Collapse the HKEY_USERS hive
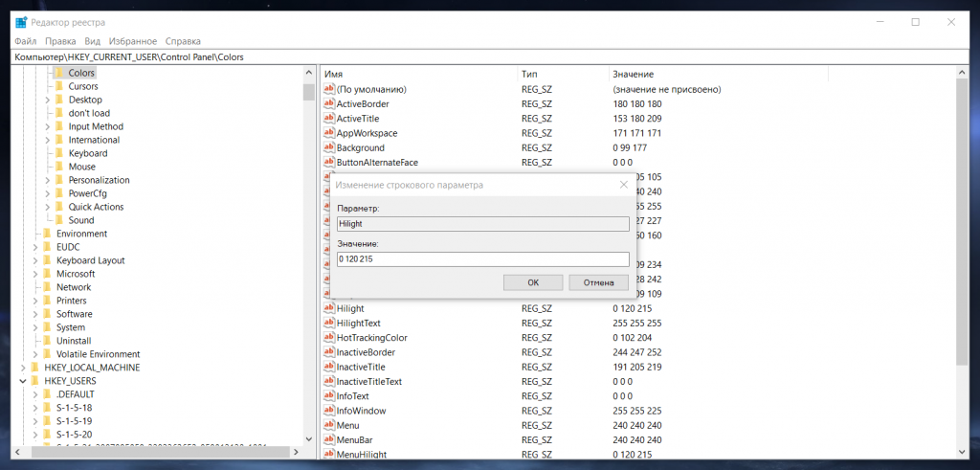The height and width of the screenshot is (470, 980). coord(23,381)
